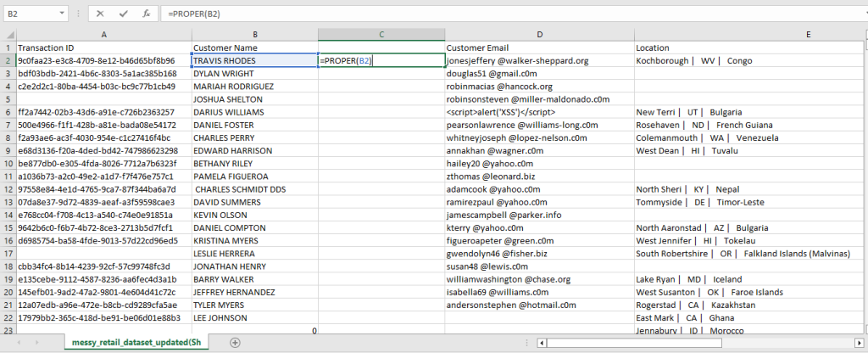Select cell CHARLES SCHMIDT DDS

point(254,189)
